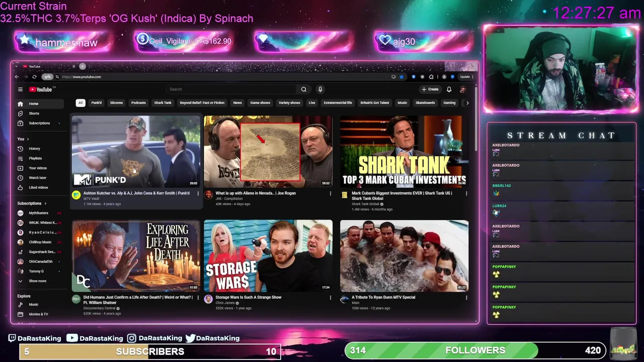This screenshot has height=362, width=644.
Task: Select the All category chip
Action: [80, 103]
